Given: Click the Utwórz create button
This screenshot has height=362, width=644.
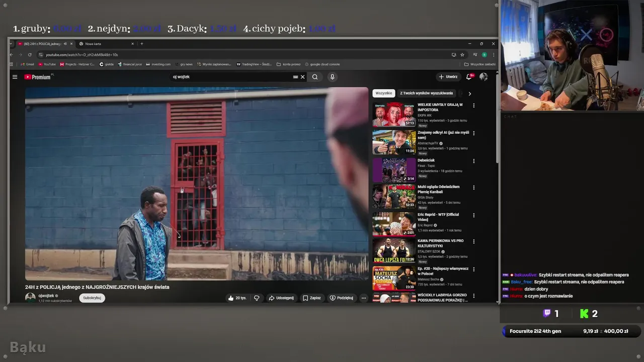Looking at the screenshot, I should point(448,77).
